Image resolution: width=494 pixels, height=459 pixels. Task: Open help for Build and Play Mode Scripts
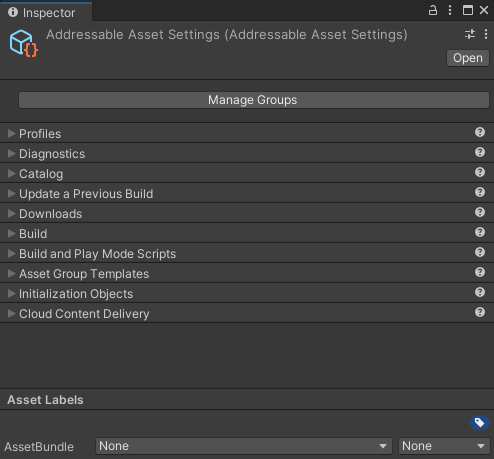480,252
